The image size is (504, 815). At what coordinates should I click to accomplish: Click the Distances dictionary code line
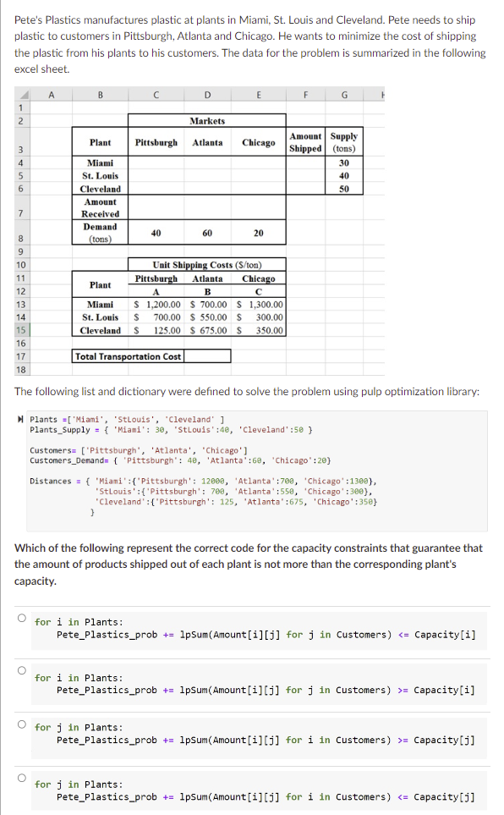point(203,482)
